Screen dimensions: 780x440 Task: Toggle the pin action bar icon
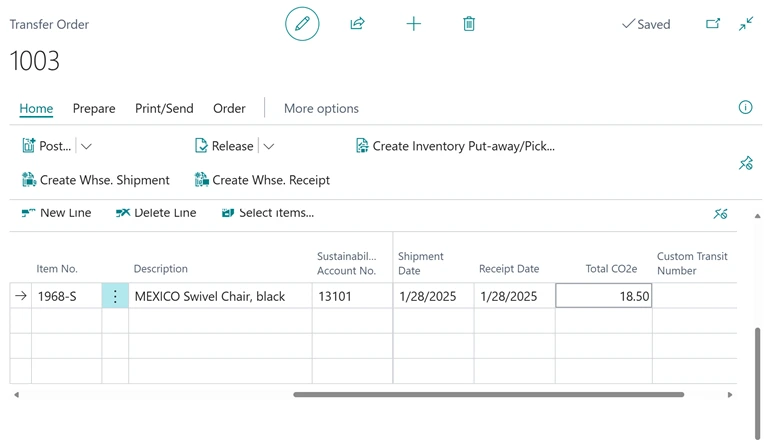745,163
